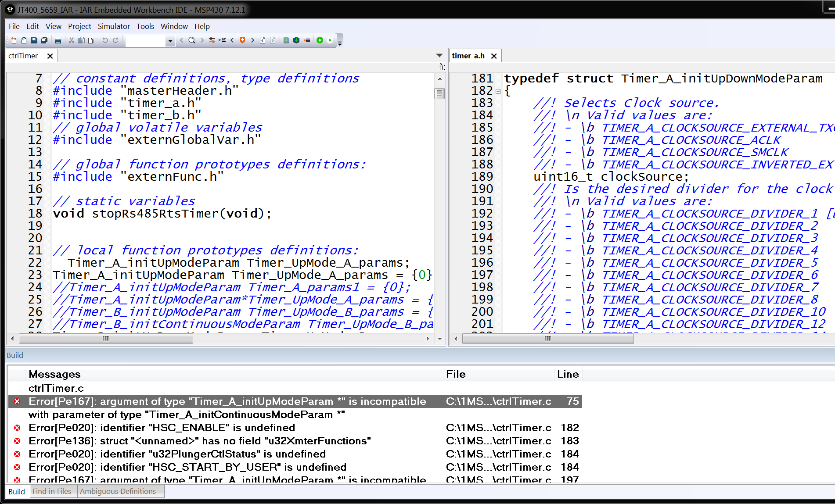Click the Print icon in the toolbar
This screenshot has height=504, width=835.
(58, 40)
